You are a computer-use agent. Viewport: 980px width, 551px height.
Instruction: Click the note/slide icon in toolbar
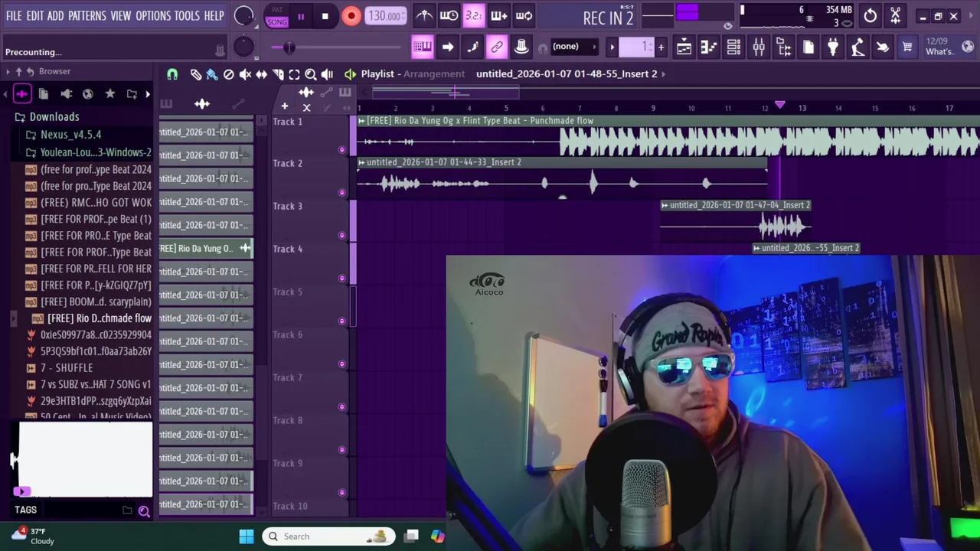click(472, 47)
